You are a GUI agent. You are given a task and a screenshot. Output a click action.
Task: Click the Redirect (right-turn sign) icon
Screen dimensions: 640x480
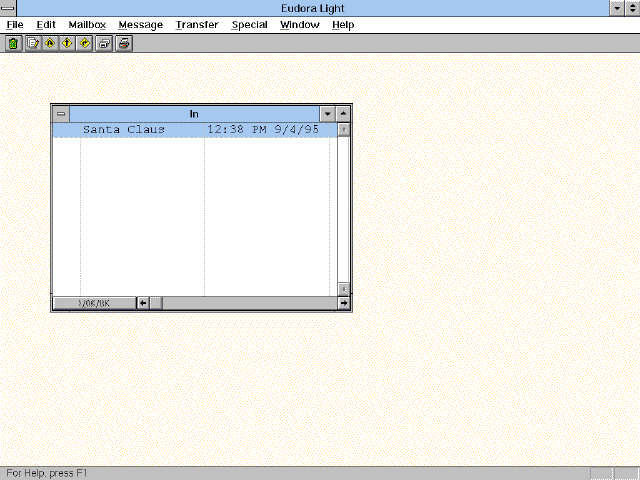coord(84,43)
